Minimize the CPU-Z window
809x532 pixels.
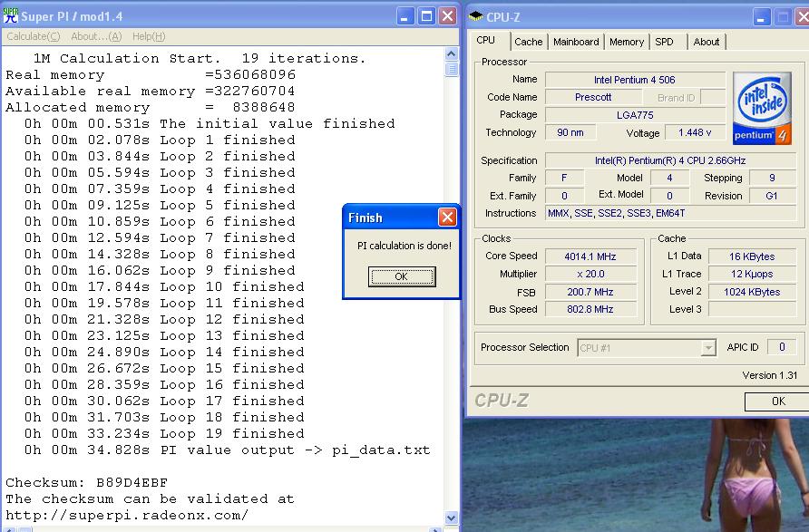coord(761,17)
